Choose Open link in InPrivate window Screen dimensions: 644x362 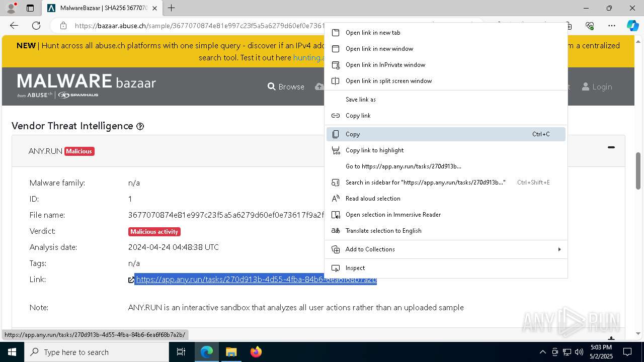click(x=446, y=65)
